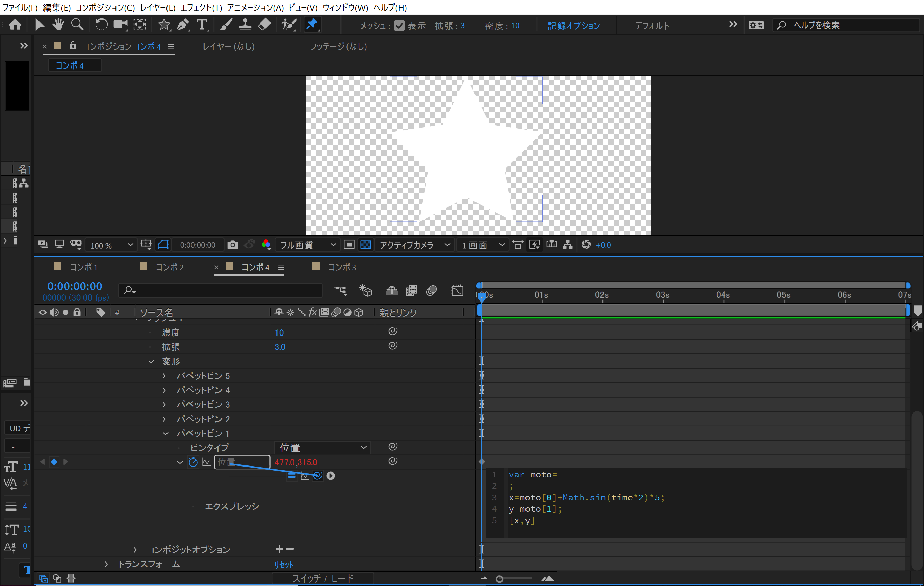Select the Pen tool
The width and height of the screenshot is (924, 586).
click(x=183, y=25)
